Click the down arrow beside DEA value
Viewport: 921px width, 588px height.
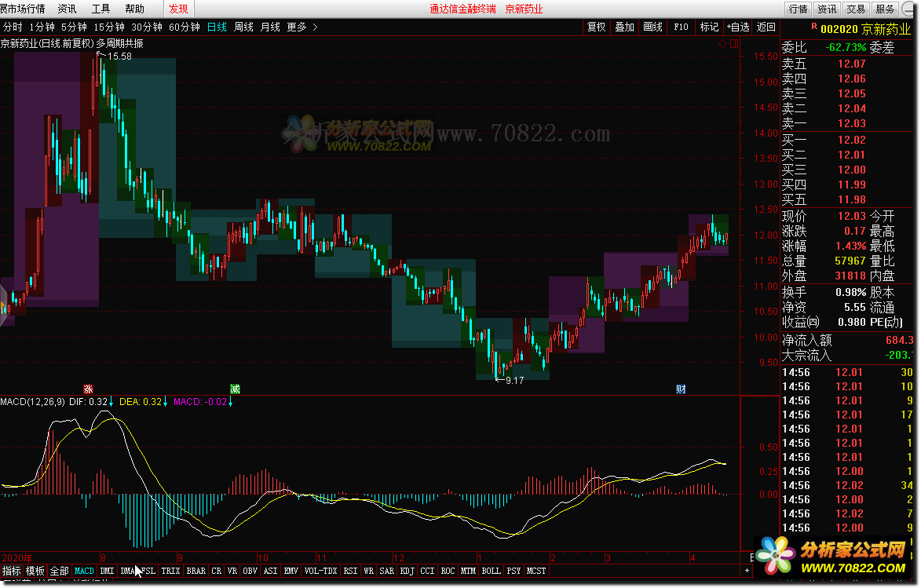tap(165, 402)
